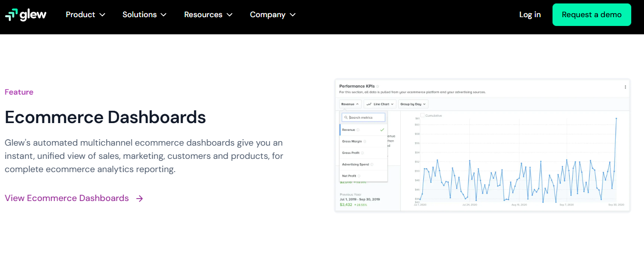The height and width of the screenshot is (253, 644).
Task: Click the Jul 1, 2019 - Sep 30, 2019 date range
Action: pyautogui.click(x=360, y=200)
